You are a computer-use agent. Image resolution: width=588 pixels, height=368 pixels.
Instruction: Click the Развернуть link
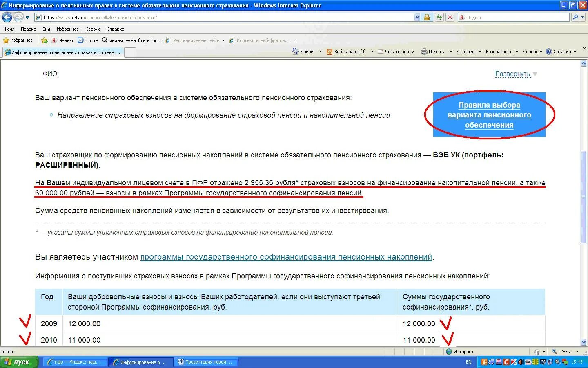[512, 74]
